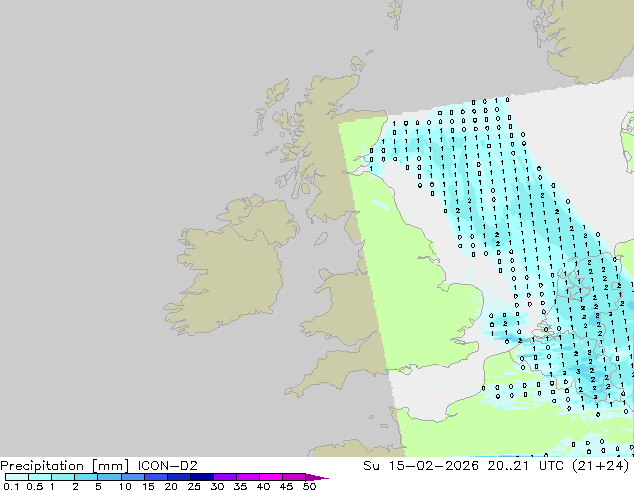Pick the 10–15 mm blue legend swatch
Viewport: 634px width, 490px height.
132,477
